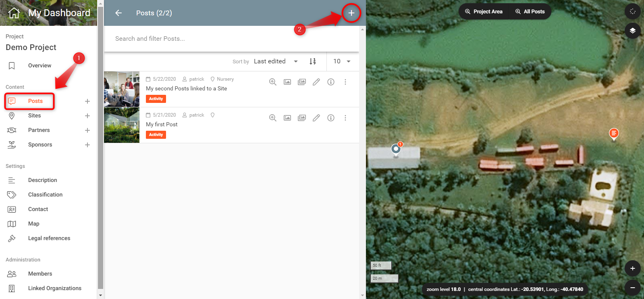The height and width of the screenshot is (299, 644).
Task: Open 'My second Posts linked to a Site' title
Action: click(187, 89)
